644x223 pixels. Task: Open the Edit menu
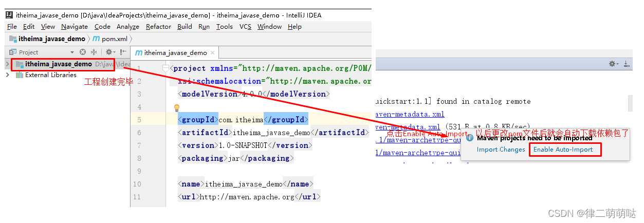pyautogui.click(x=29, y=26)
